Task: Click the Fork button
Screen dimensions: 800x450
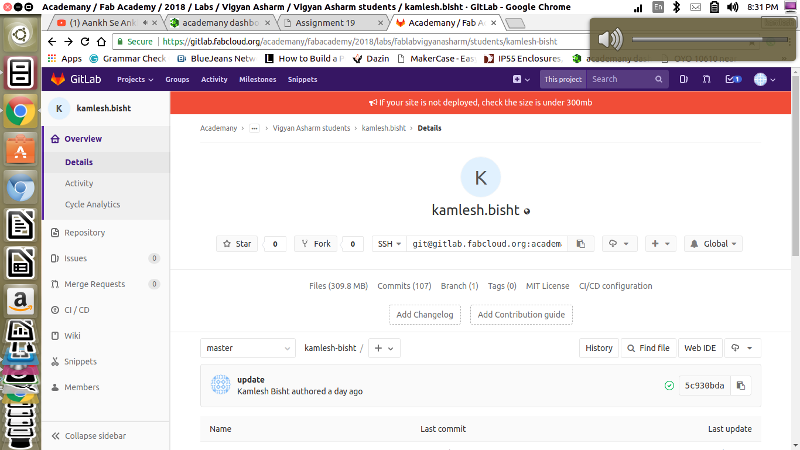Action: pos(315,244)
